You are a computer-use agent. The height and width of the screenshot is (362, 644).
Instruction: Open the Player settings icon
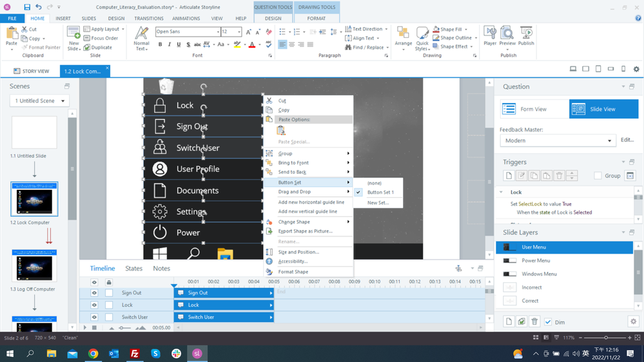pyautogui.click(x=489, y=36)
